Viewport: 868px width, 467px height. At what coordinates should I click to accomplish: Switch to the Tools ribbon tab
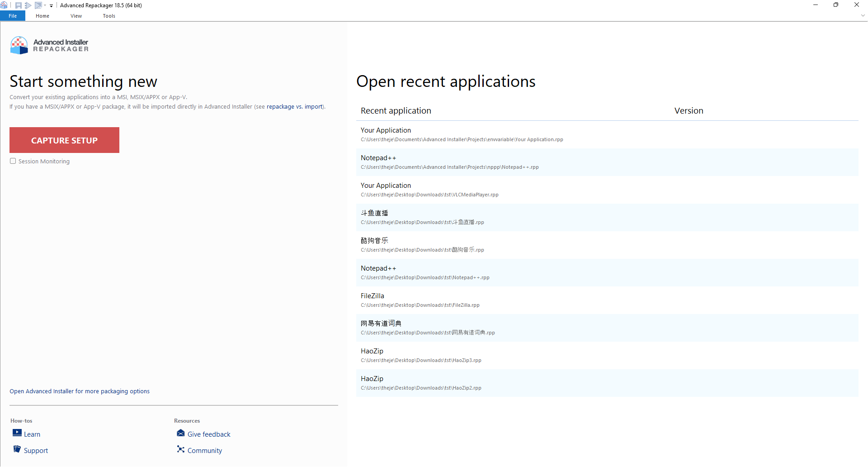click(109, 16)
